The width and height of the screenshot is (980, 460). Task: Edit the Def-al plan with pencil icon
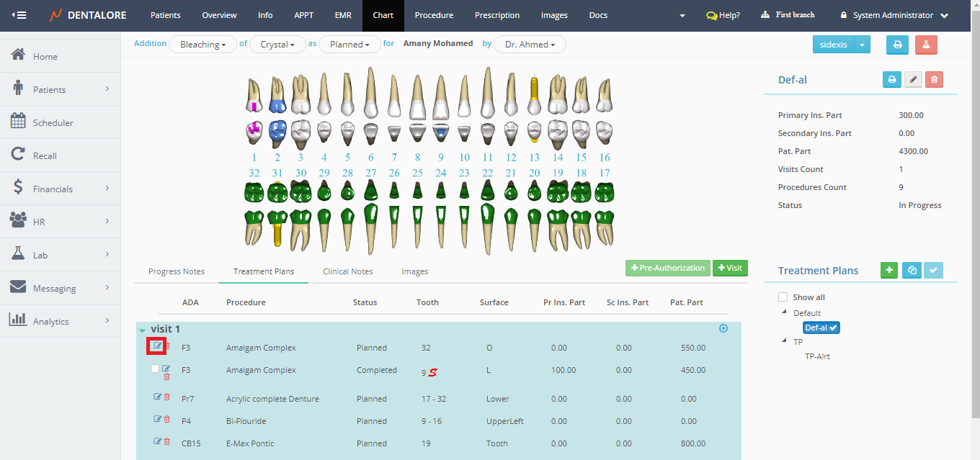click(913, 80)
